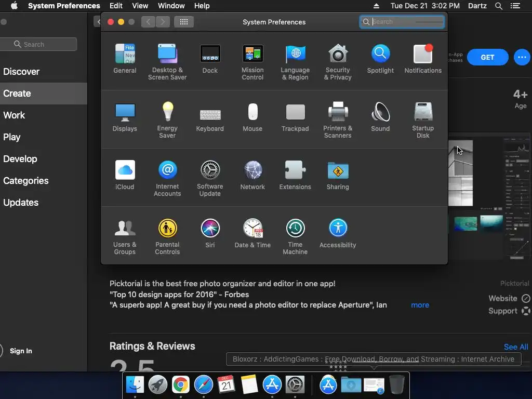Image resolution: width=532 pixels, height=399 pixels.
Task: Select Work in App Store sidebar
Action: click(x=14, y=115)
